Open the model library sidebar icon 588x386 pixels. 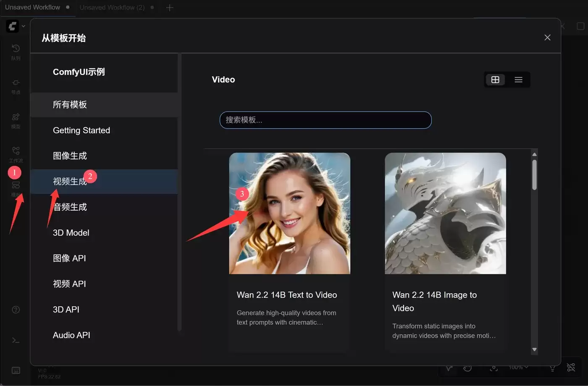tap(16, 117)
